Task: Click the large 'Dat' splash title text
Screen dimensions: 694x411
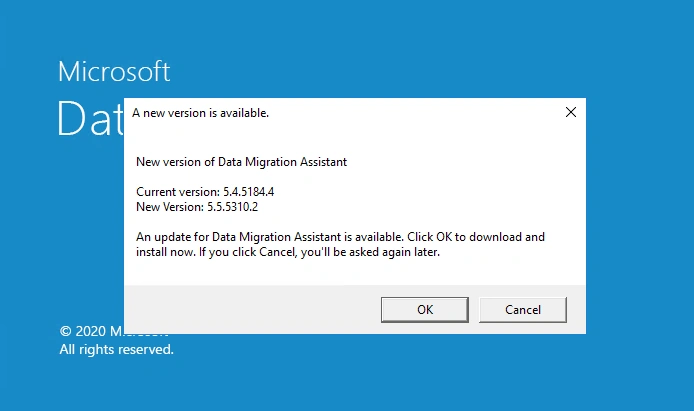Action: pos(90,118)
